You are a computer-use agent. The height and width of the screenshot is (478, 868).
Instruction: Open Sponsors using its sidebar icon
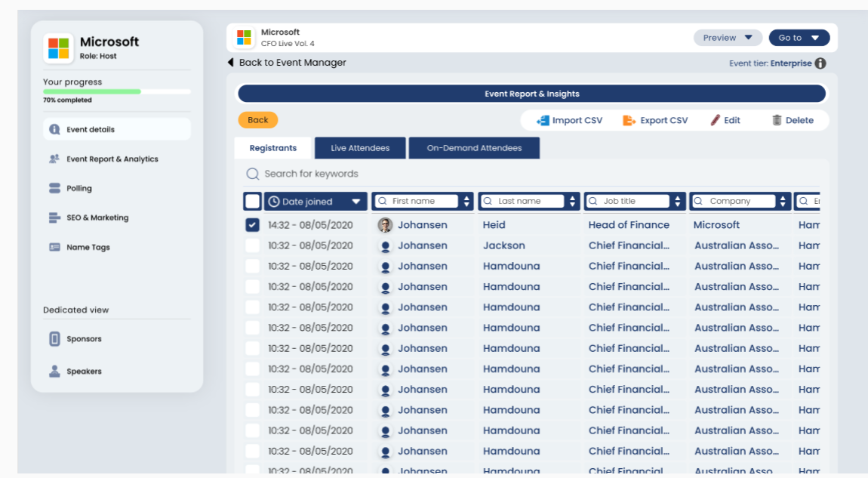click(x=54, y=338)
